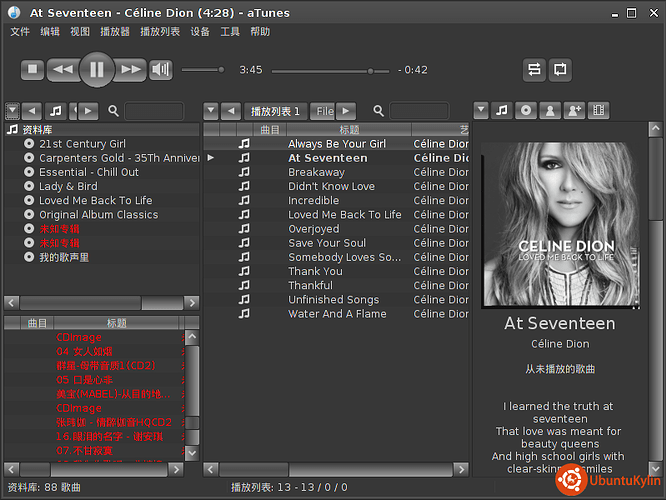Open the playlist panel dropdown menu
The height and width of the screenshot is (500, 666).
211,111
